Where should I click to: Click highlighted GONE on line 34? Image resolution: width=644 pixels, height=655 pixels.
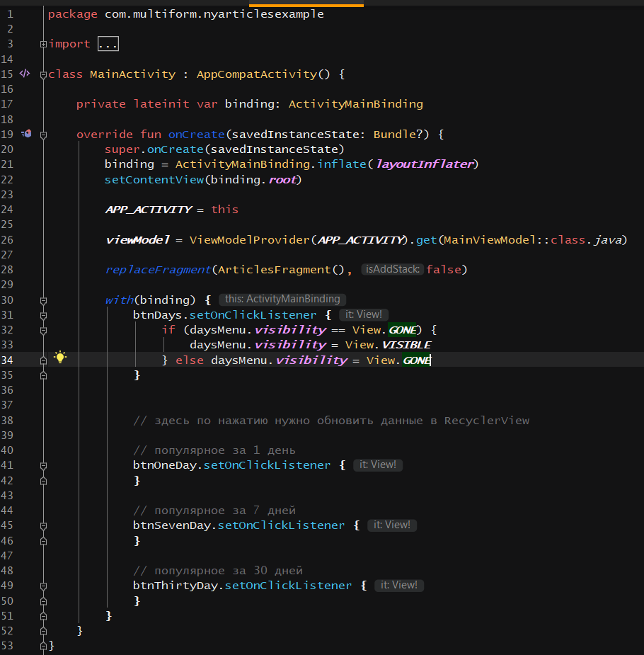[x=417, y=360]
